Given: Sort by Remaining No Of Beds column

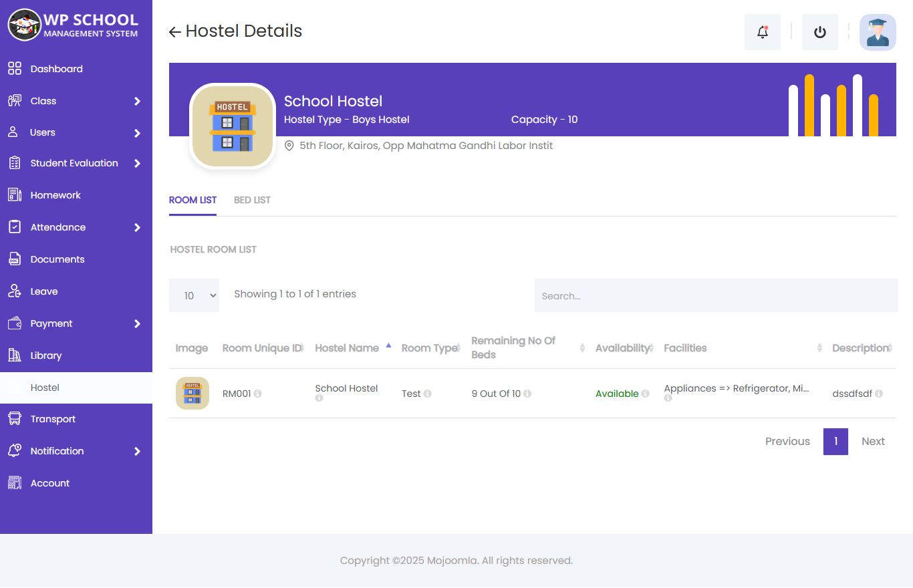Looking at the screenshot, I should 527,347.
